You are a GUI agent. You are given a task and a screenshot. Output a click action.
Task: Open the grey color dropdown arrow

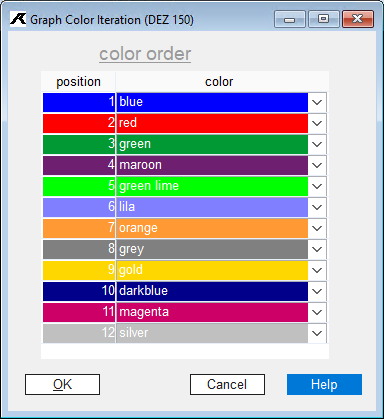pos(317,249)
